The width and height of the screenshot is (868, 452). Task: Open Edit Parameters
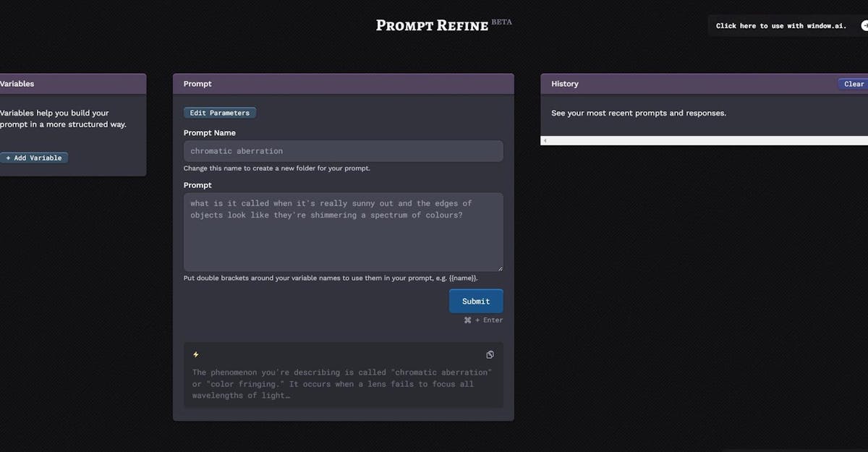tap(220, 113)
